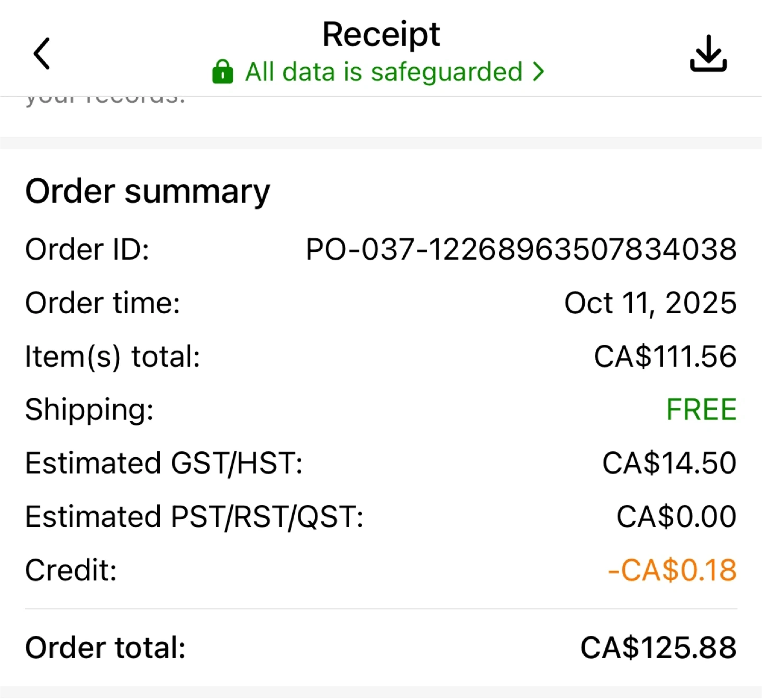Tap the Receipt page title
Image resolution: width=762 pixels, height=700 pixels.
pyautogui.click(x=381, y=35)
